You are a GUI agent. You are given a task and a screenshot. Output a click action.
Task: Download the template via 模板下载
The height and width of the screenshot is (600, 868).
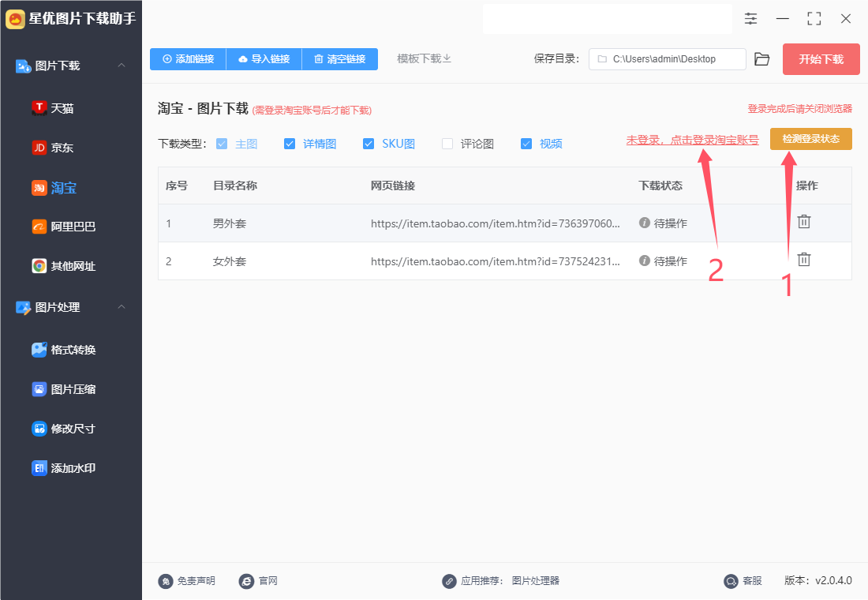(424, 58)
